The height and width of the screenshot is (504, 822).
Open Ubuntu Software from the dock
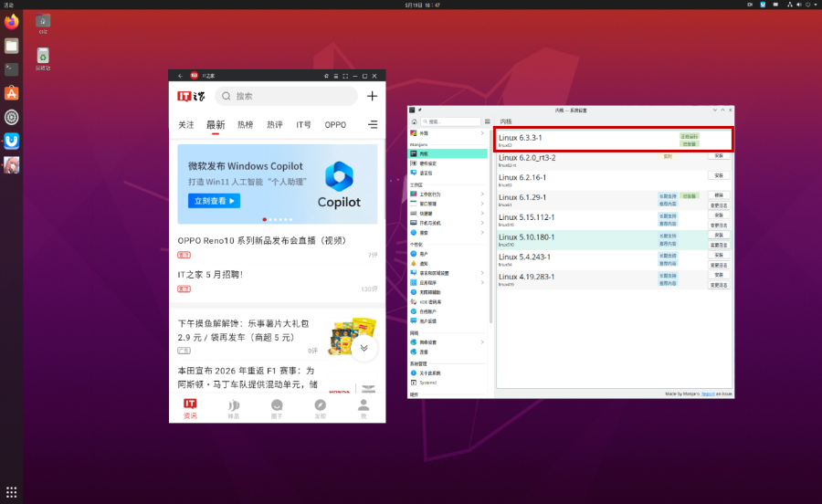(12, 93)
